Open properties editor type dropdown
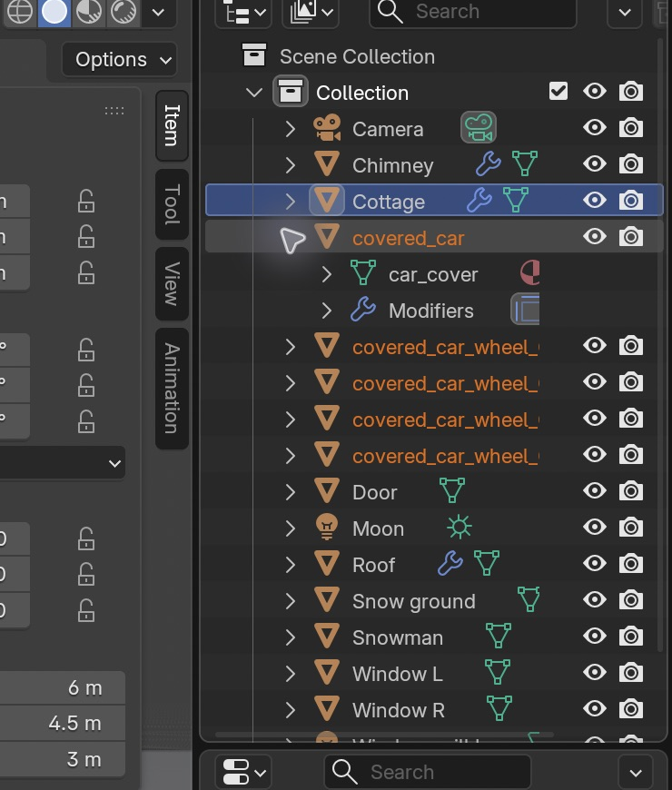The width and height of the screenshot is (672, 790). point(243,772)
